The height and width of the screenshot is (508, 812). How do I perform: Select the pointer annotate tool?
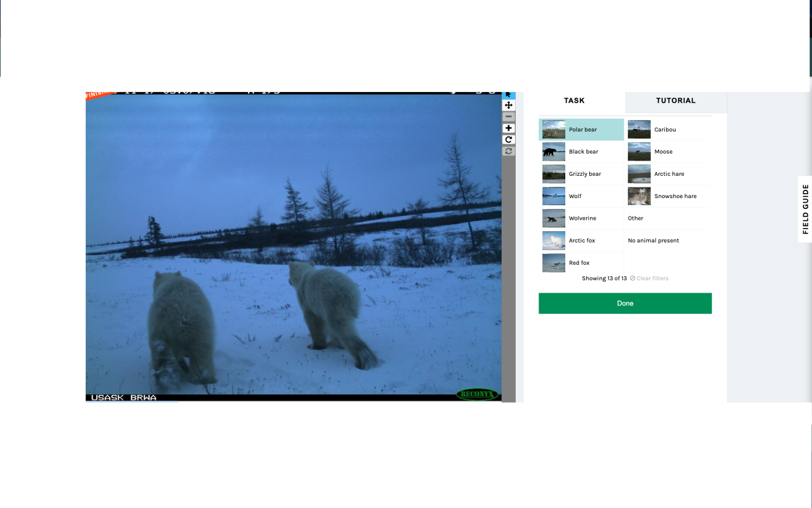509,95
